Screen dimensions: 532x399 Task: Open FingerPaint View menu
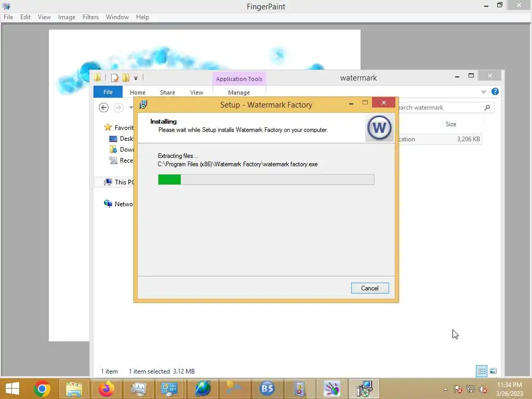44,17
